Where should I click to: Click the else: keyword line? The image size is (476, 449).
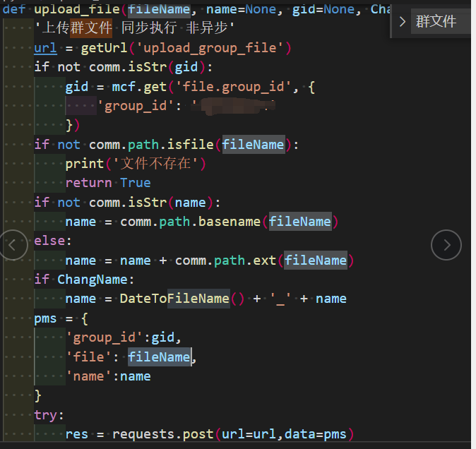point(53,241)
